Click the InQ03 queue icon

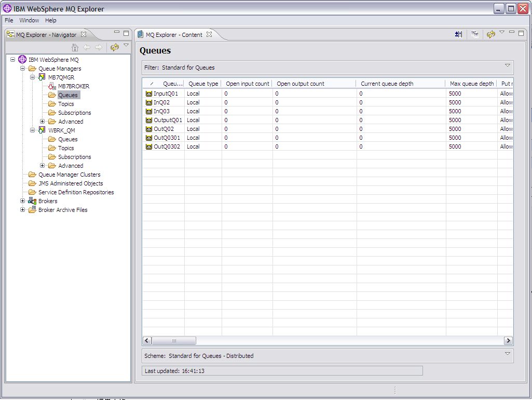(x=148, y=111)
